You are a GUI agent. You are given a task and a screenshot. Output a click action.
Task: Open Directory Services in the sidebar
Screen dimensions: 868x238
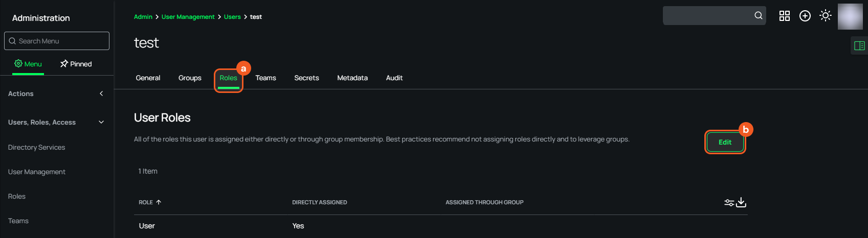[x=37, y=147]
